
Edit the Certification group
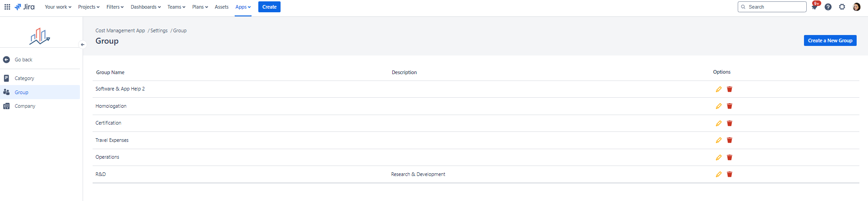(x=719, y=123)
